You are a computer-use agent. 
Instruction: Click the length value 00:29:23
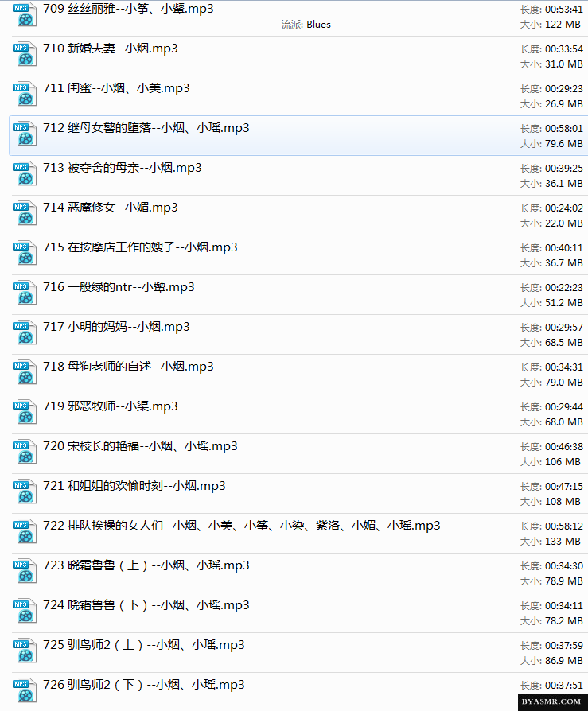pyautogui.click(x=564, y=89)
